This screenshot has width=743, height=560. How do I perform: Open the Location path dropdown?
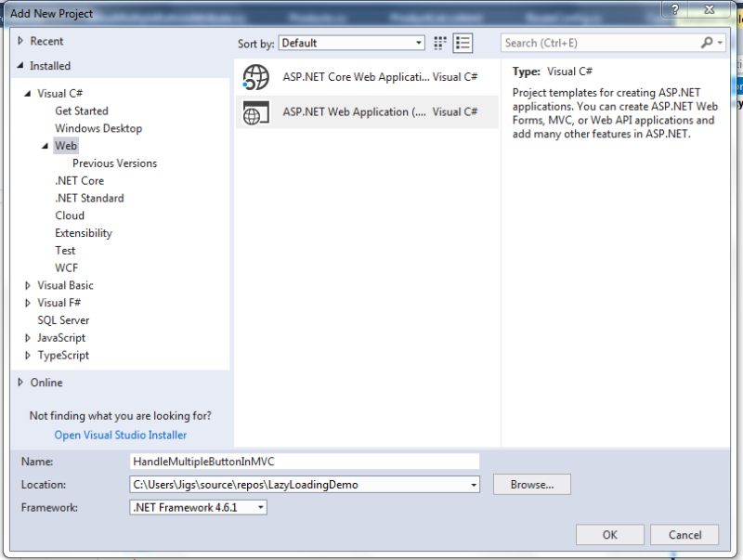(473, 485)
